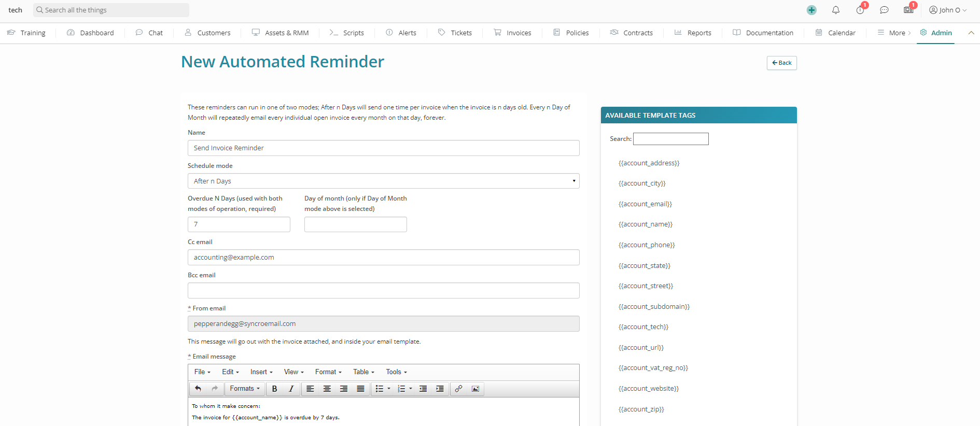Click the insert image icon
980x426 pixels.
475,389
